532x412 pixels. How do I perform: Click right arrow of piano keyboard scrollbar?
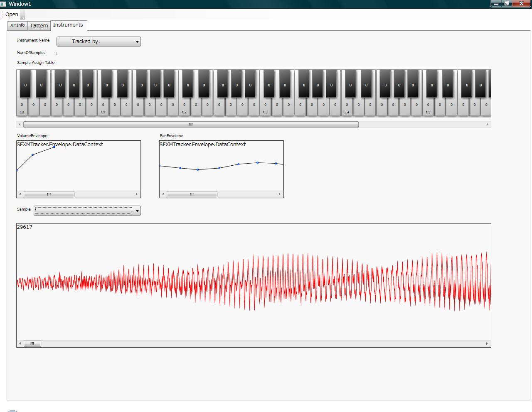488,124
